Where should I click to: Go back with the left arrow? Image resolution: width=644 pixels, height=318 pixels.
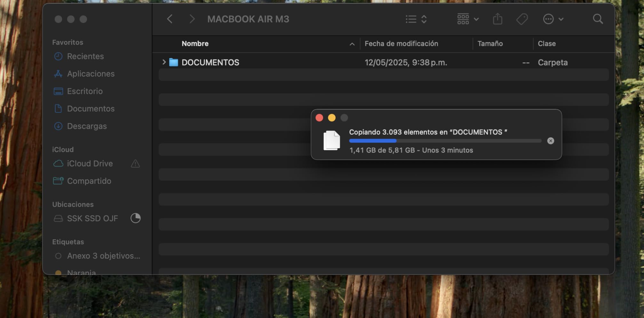(x=170, y=19)
